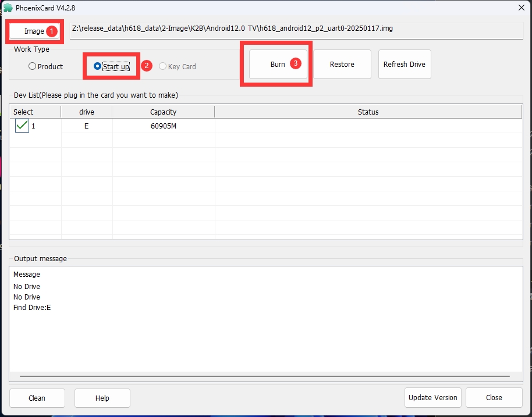Click the Capacity column header
Image resolution: width=532 pixels, height=417 pixels.
click(163, 112)
